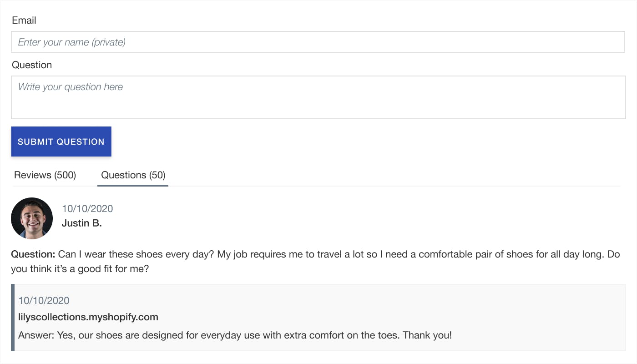Click the bold 'Question:' prefix in Justin's post
This screenshot has width=637, height=364.
(x=33, y=254)
